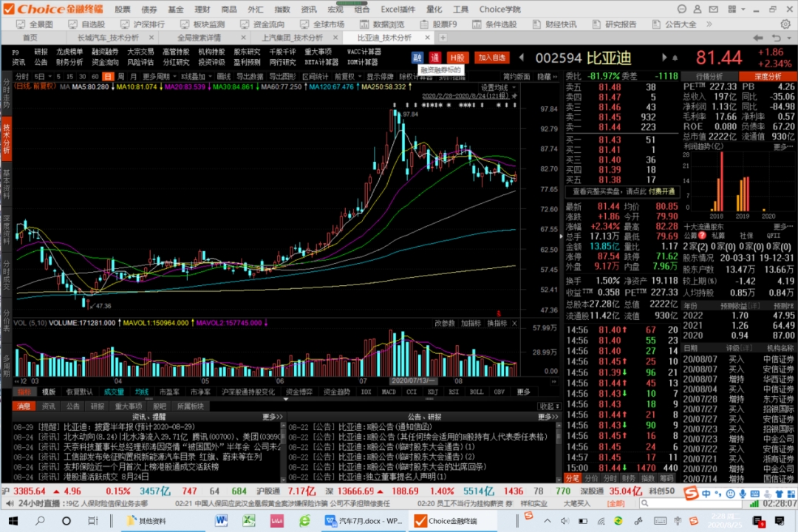This screenshot has height=532, width=798.
Task: Open the mail message icon in title bar
Action: [714, 9]
